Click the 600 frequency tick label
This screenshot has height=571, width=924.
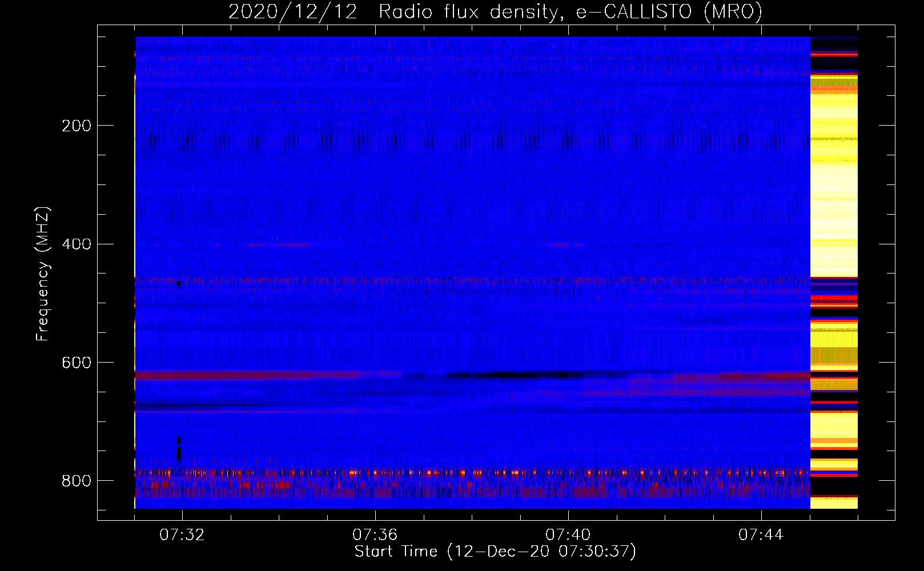(77, 363)
